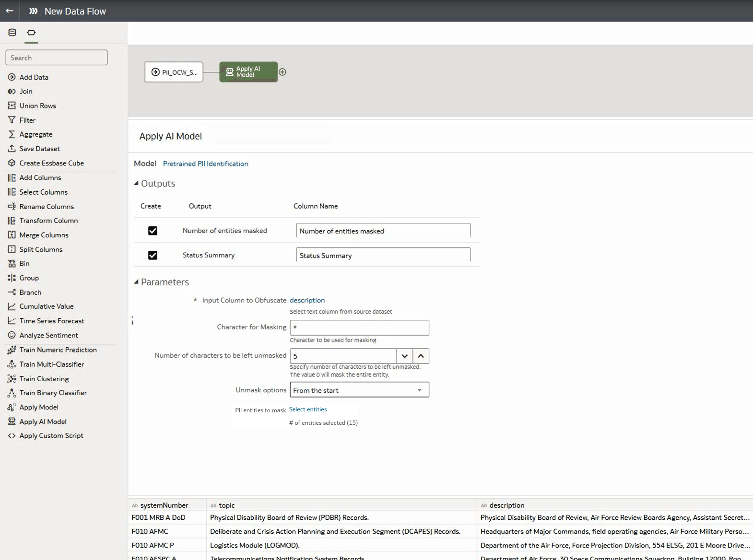Select the Bin step icon
This screenshot has height=560, width=753.
pos(12,263)
